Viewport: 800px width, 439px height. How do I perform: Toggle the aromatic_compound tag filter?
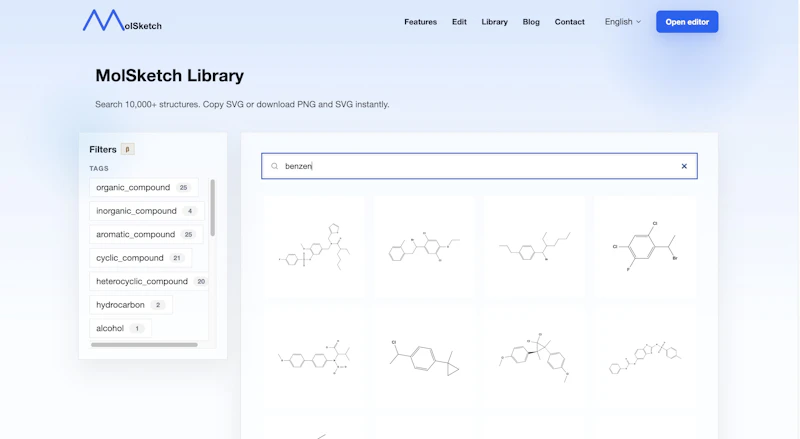click(146, 234)
